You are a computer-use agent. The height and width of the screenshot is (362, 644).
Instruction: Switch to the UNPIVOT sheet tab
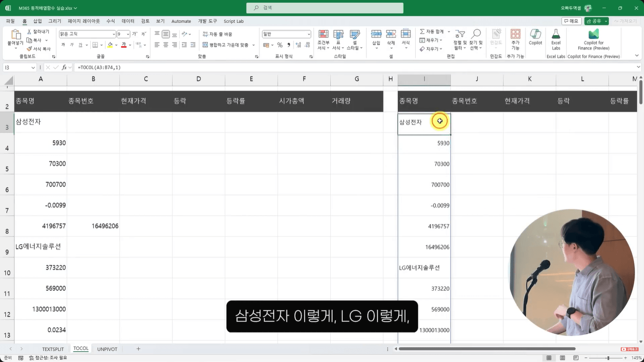click(x=107, y=349)
